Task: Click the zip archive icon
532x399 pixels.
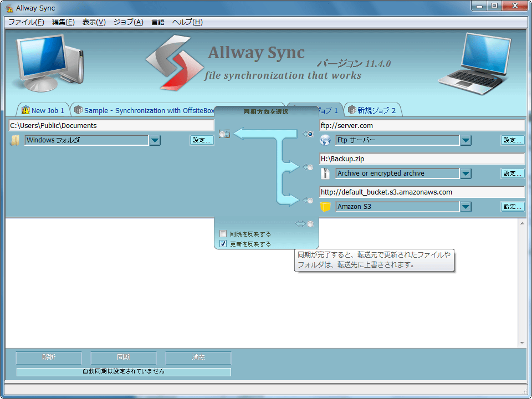Action: tap(325, 173)
